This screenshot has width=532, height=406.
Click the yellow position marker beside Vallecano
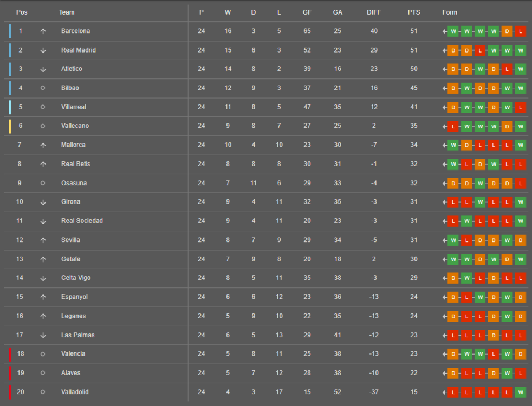[9, 126]
